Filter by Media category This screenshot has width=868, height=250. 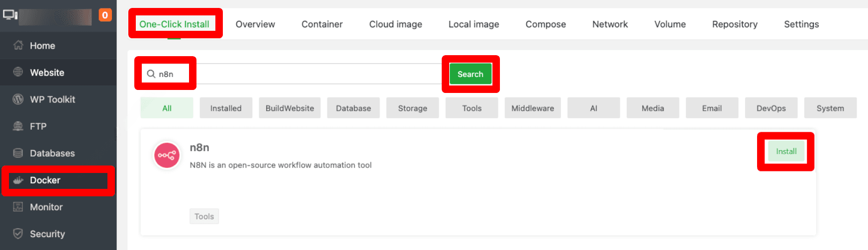click(653, 108)
